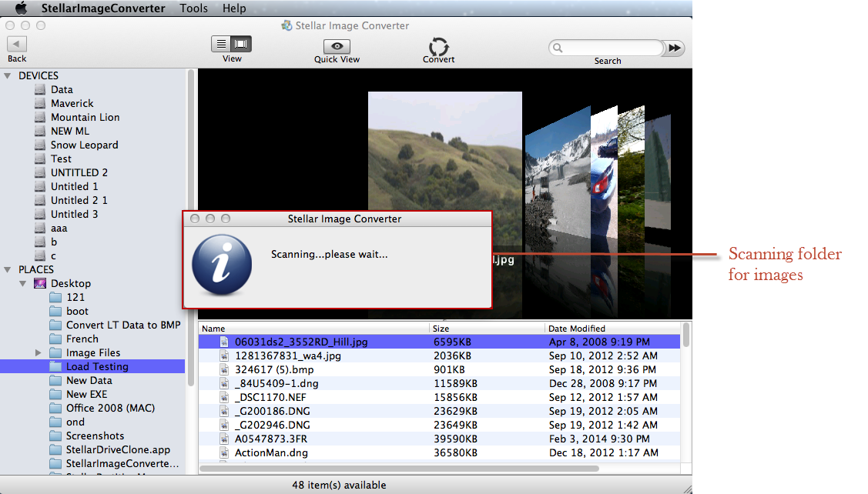Switch to list view icon

(x=222, y=44)
